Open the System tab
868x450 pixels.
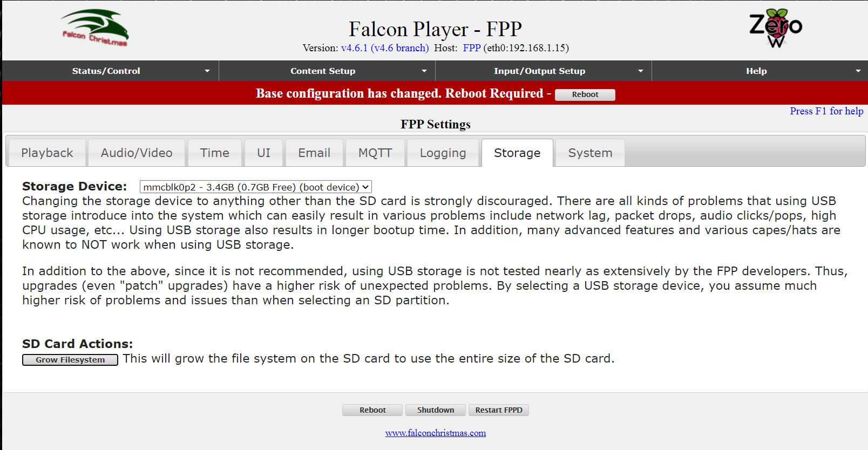[x=590, y=153]
